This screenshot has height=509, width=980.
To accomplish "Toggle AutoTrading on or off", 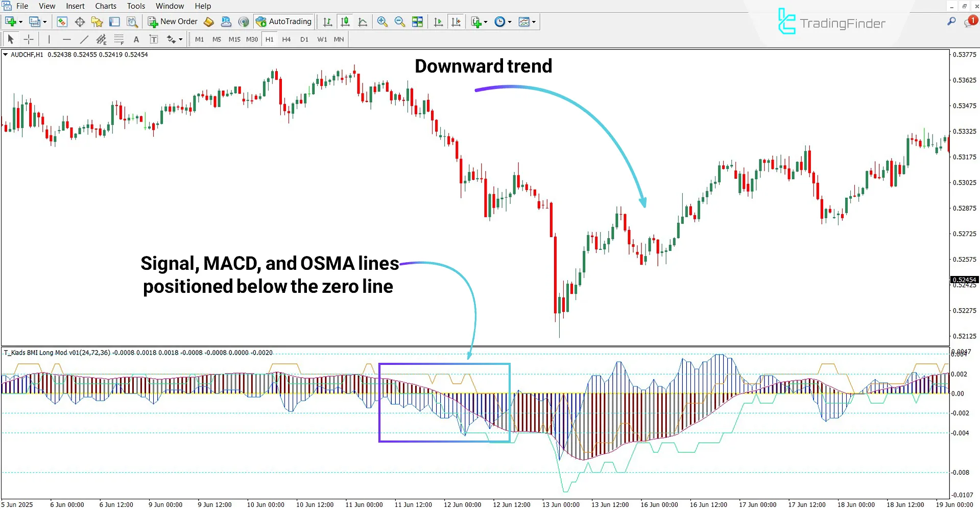I will [284, 21].
